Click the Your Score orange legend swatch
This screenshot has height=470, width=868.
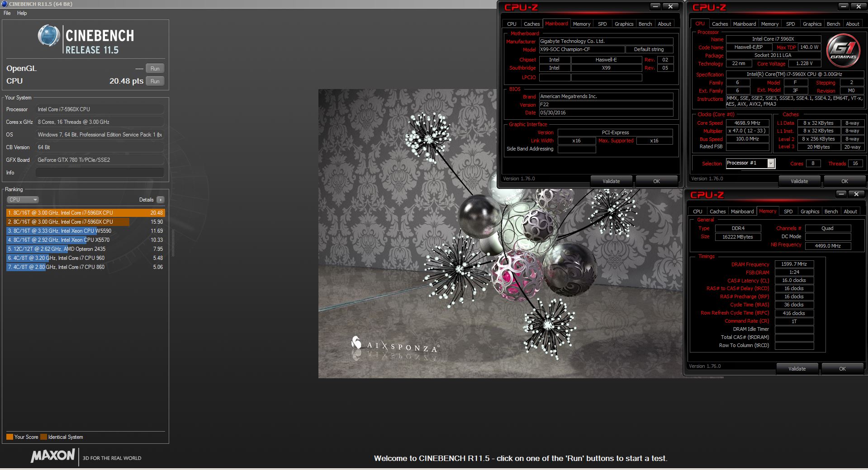9,437
